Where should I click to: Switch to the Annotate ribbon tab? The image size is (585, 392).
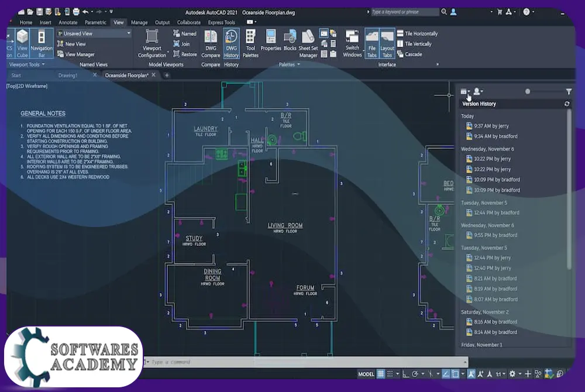click(68, 22)
